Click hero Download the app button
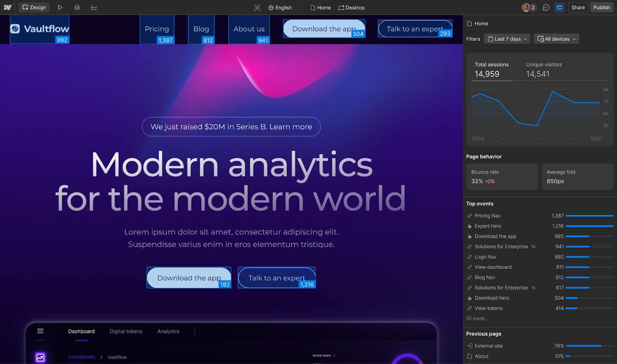Screen dimensions: 617x364 [189, 278]
